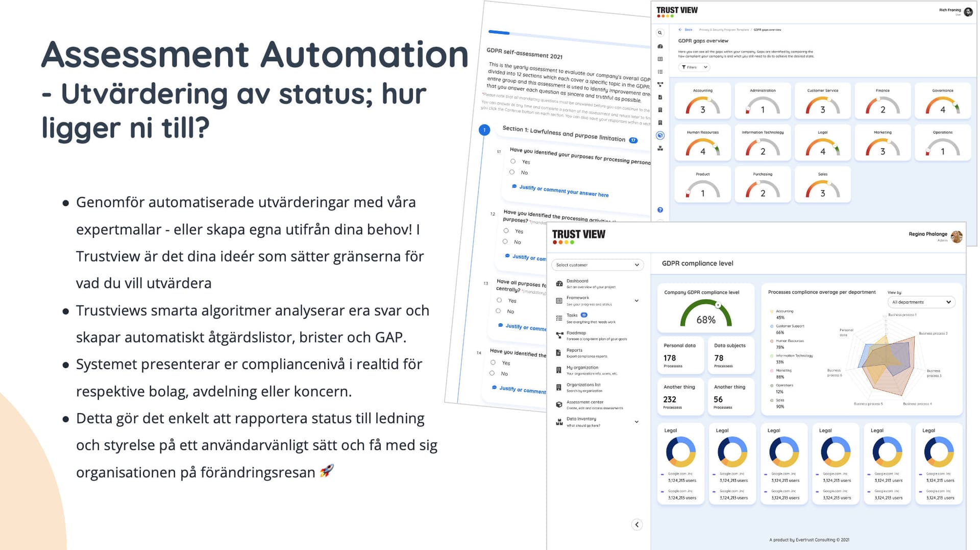Open tasks list icon in gaps overview sidebar

(x=660, y=72)
